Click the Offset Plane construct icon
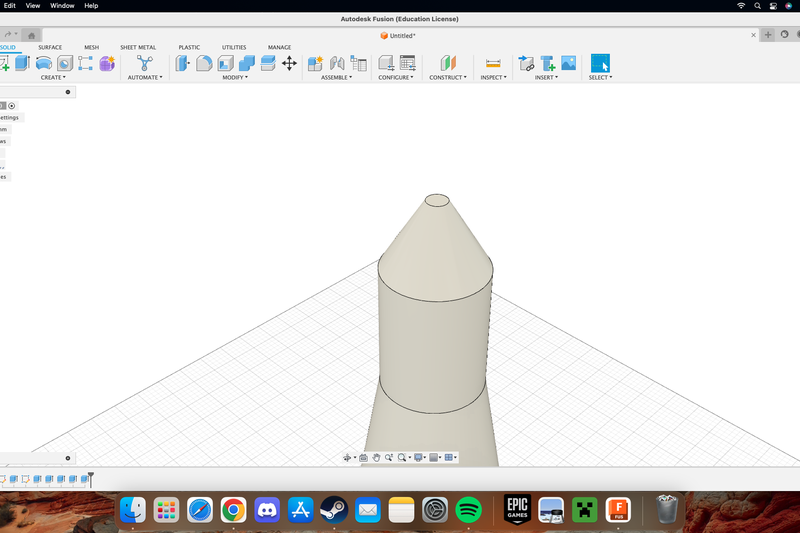This screenshot has width=800, height=533. [448, 63]
